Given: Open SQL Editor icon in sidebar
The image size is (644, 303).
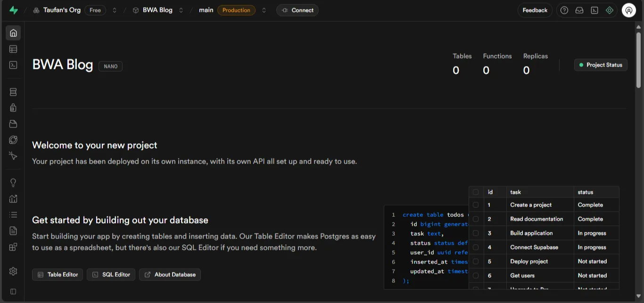Looking at the screenshot, I should (13, 65).
